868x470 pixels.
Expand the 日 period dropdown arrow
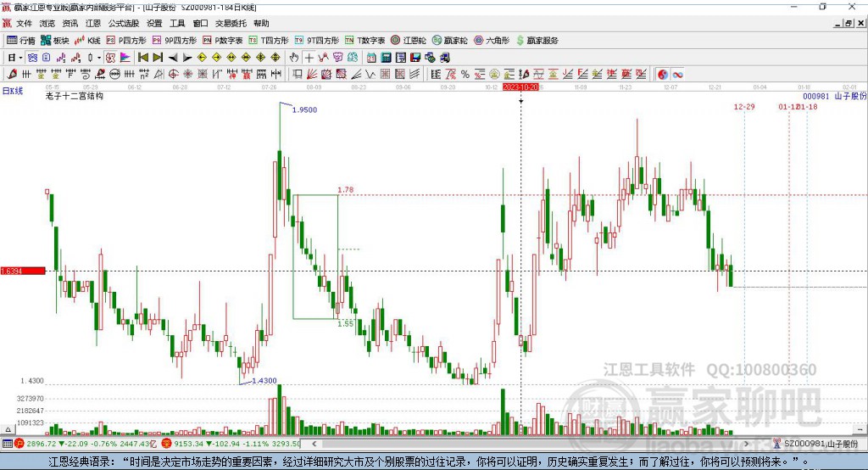pyautogui.click(x=20, y=58)
